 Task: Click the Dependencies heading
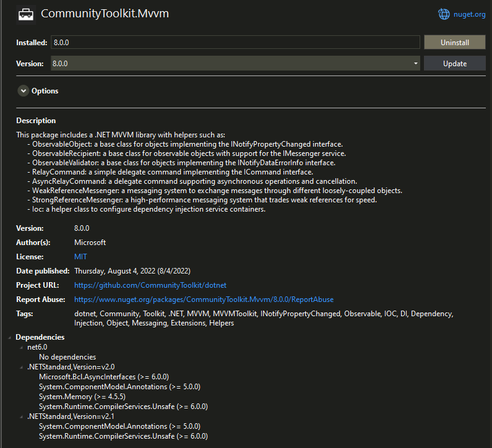pyautogui.click(x=40, y=337)
